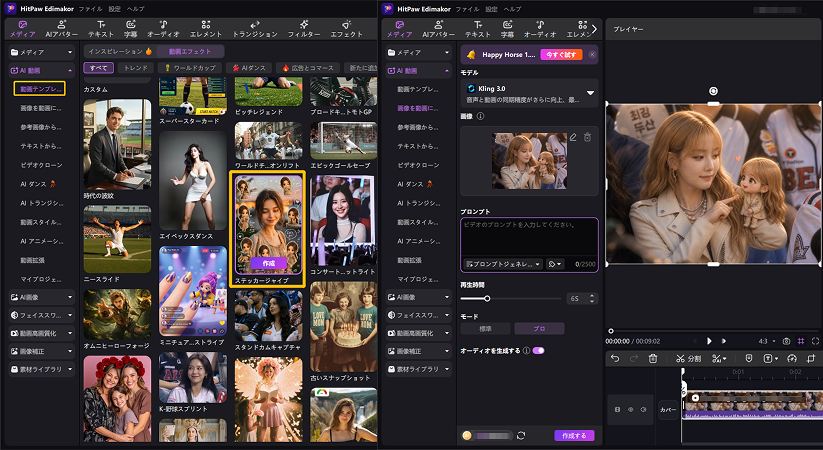Delete the uploaded image with the trash icon
The image size is (823, 450).
tap(587, 138)
